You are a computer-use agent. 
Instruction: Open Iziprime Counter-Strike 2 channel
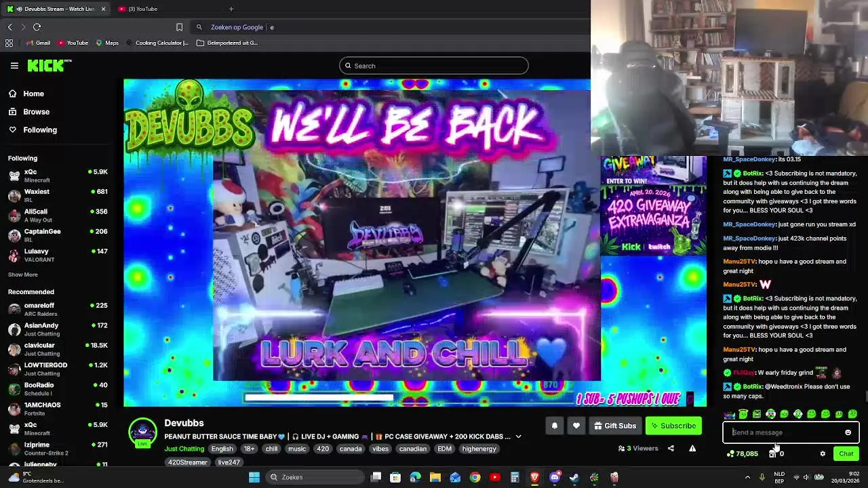coord(58,449)
